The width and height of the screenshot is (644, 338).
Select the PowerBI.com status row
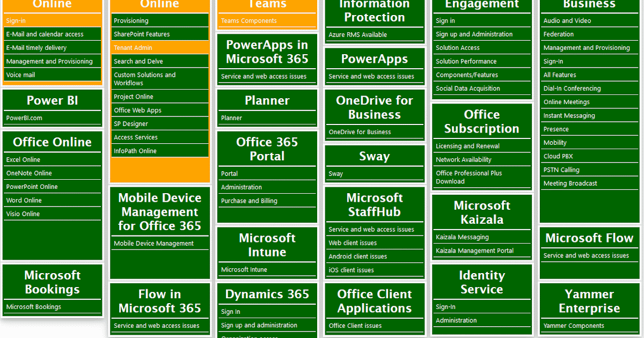(x=53, y=118)
